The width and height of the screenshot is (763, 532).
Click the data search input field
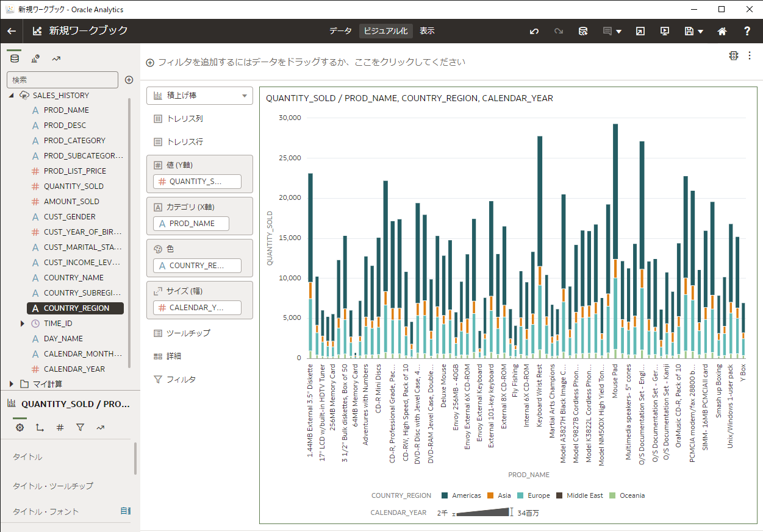click(62, 80)
